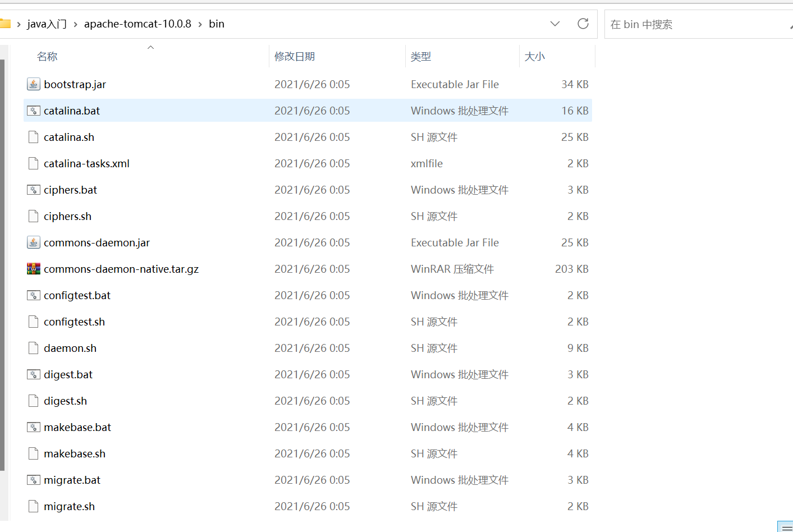Sort files by 大小 column header
The image size is (793, 532).
click(x=535, y=57)
